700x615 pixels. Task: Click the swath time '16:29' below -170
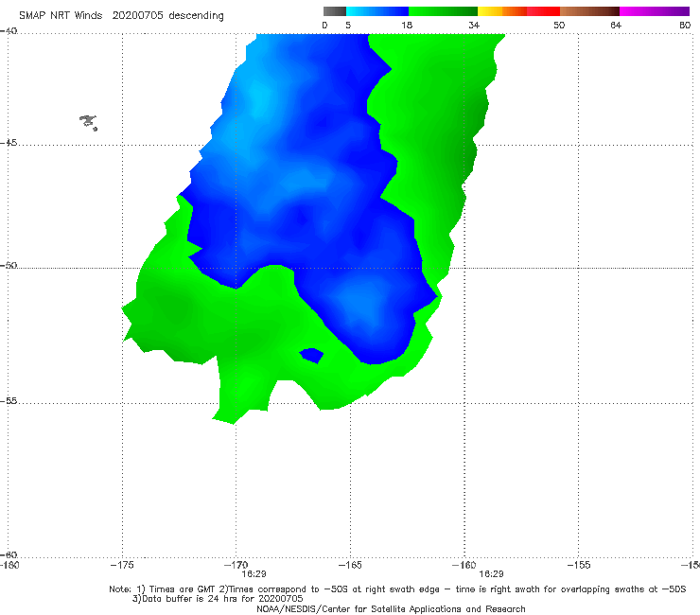254,574
